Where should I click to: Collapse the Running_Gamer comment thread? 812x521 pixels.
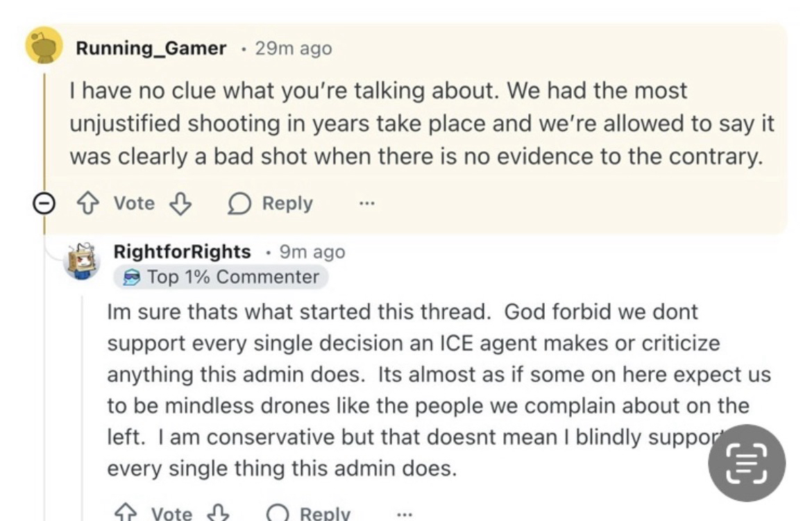pyautogui.click(x=44, y=203)
